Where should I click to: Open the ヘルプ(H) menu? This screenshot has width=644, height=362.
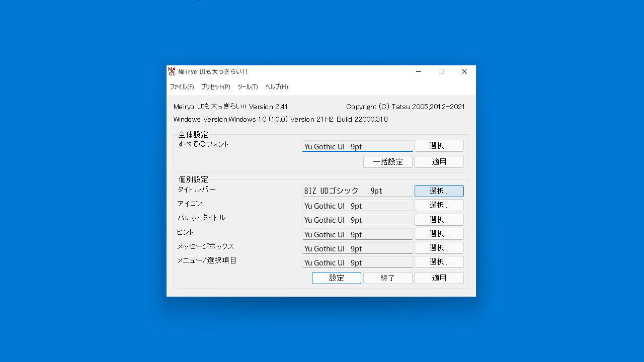pos(276,87)
